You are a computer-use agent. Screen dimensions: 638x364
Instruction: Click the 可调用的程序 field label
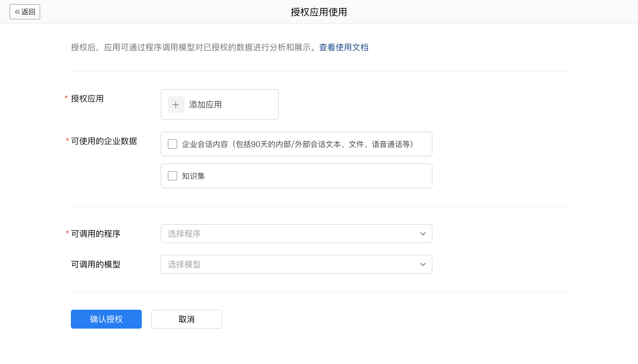click(96, 234)
